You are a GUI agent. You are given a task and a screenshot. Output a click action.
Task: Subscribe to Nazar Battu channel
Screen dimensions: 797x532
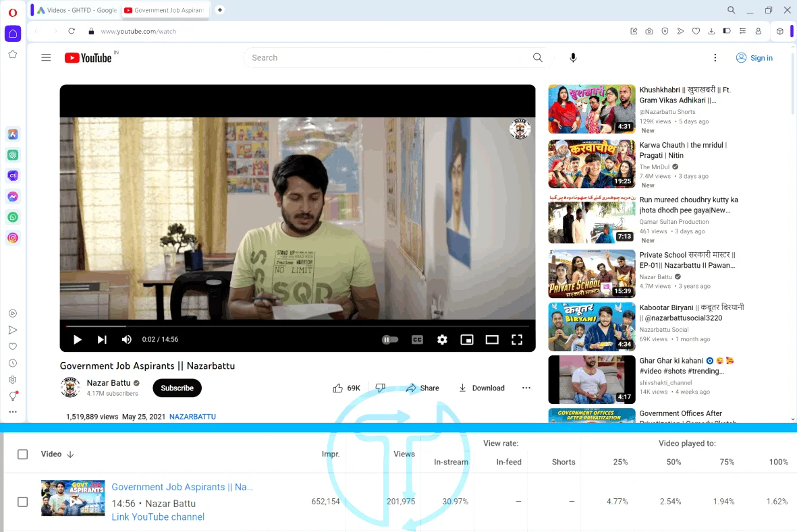[x=177, y=388]
